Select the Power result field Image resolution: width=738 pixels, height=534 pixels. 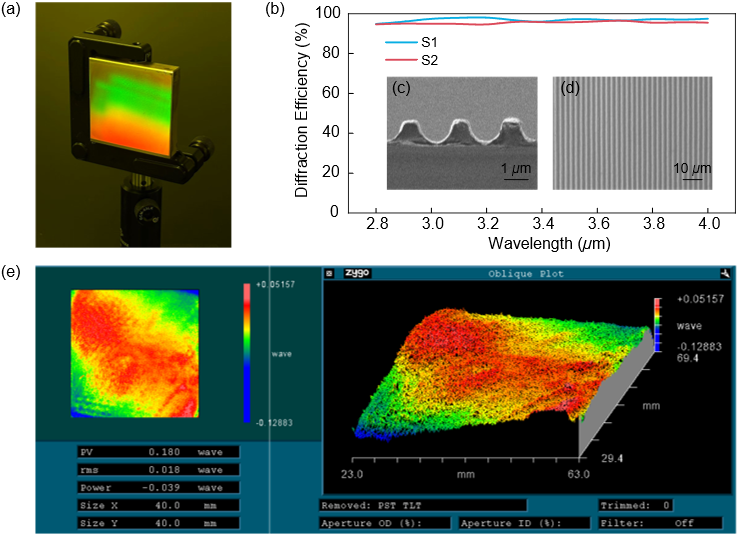[158, 487]
